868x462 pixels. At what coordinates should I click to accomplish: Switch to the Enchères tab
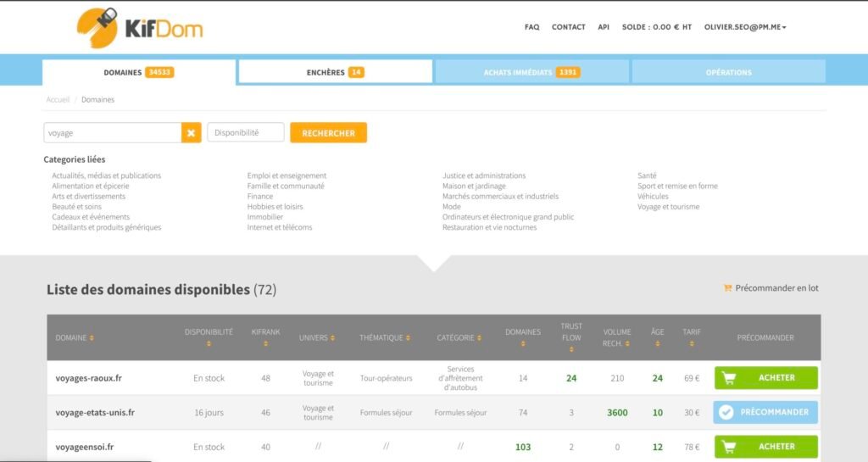pos(335,72)
